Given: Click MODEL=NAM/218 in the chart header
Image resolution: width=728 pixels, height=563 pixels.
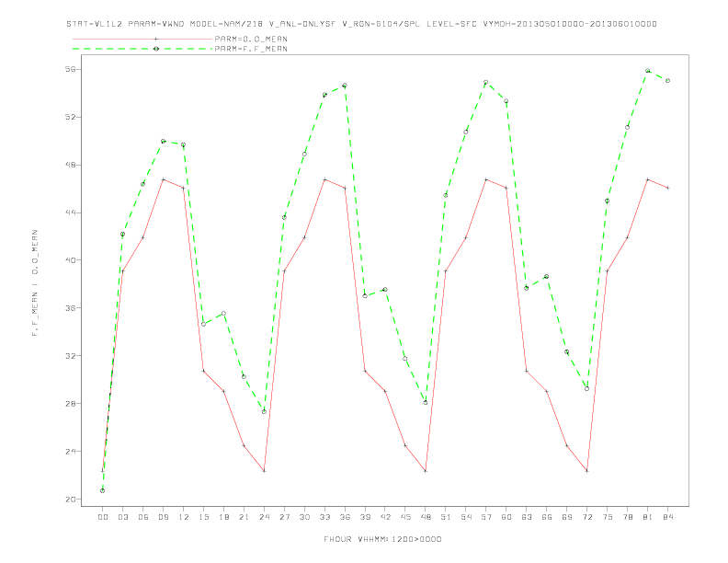Looking at the screenshot, I should [x=226, y=24].
